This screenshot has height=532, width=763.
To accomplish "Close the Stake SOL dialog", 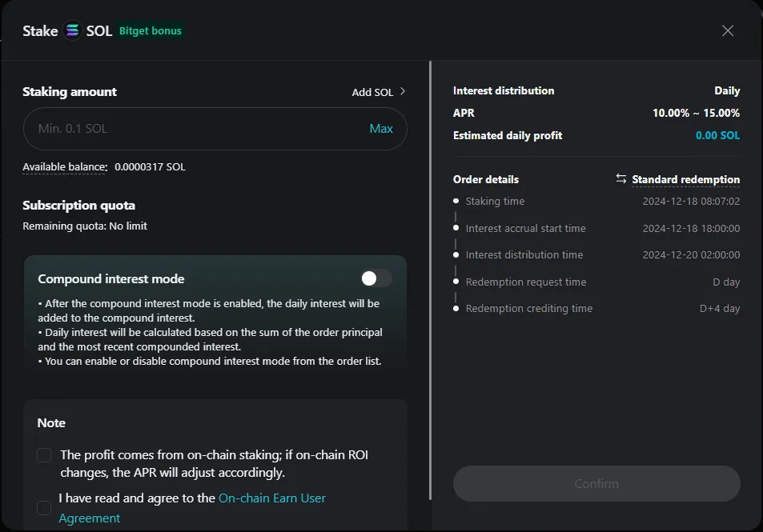I will (x=727, y=30).
